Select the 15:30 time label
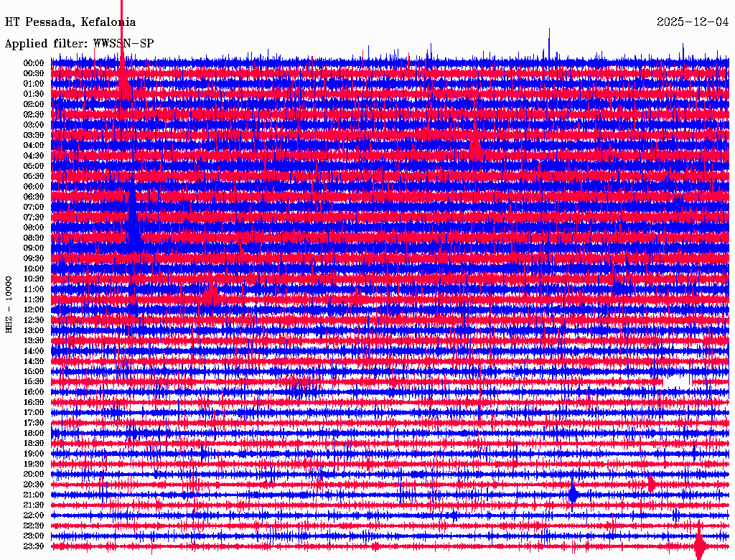 point(34,382)
